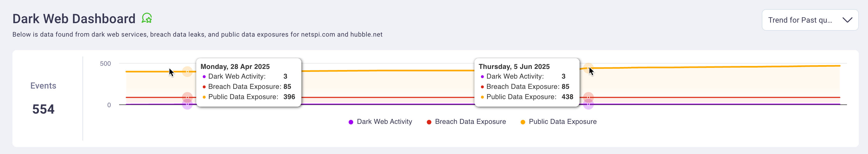Click the Dark Web Dashboard title

coord(74,19)
